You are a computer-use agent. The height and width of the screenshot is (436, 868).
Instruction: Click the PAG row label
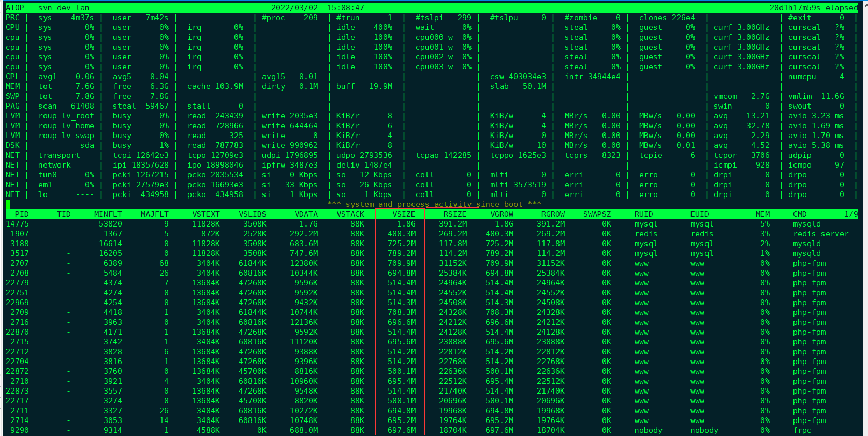click(12, 106)
